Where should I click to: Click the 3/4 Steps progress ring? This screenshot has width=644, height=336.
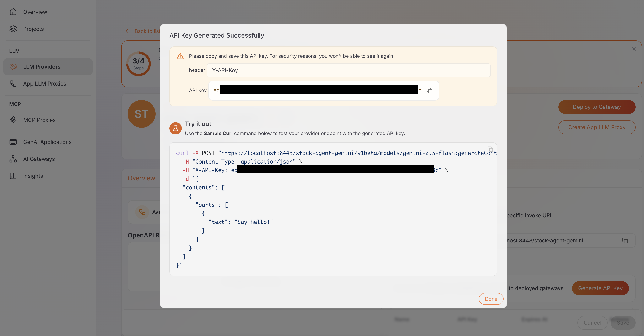[138, 64]
